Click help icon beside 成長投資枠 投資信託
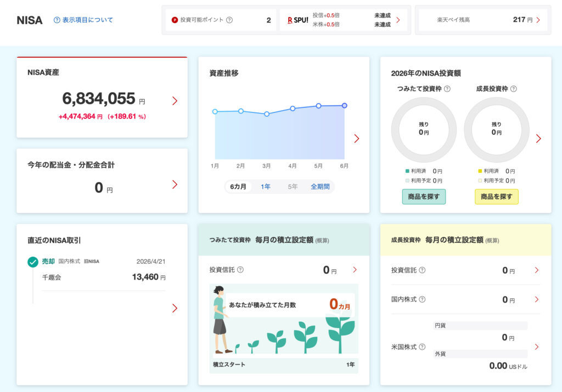Viewport: 562px width, 392px height. pyautogui.click(x=422, y=270)
